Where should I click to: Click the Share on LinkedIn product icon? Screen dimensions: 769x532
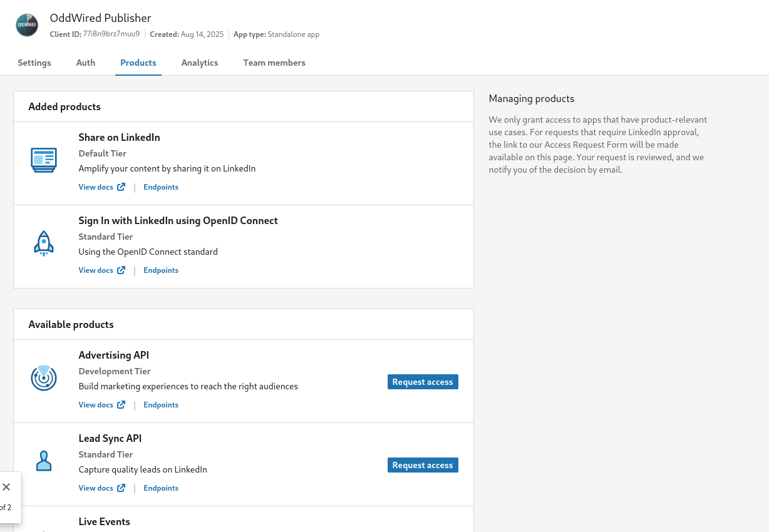pos(44,160)
